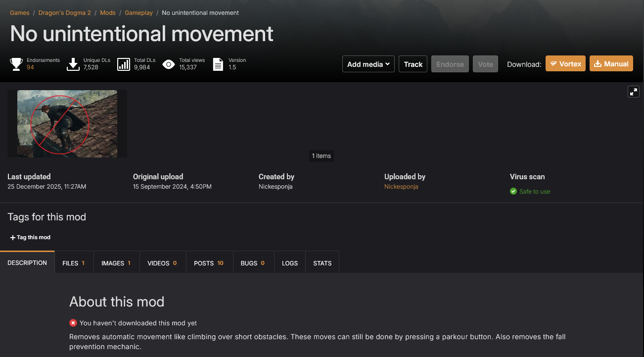Click the Total DLs bar chart icon
The image size is (644, 357).
pos(124,64)
